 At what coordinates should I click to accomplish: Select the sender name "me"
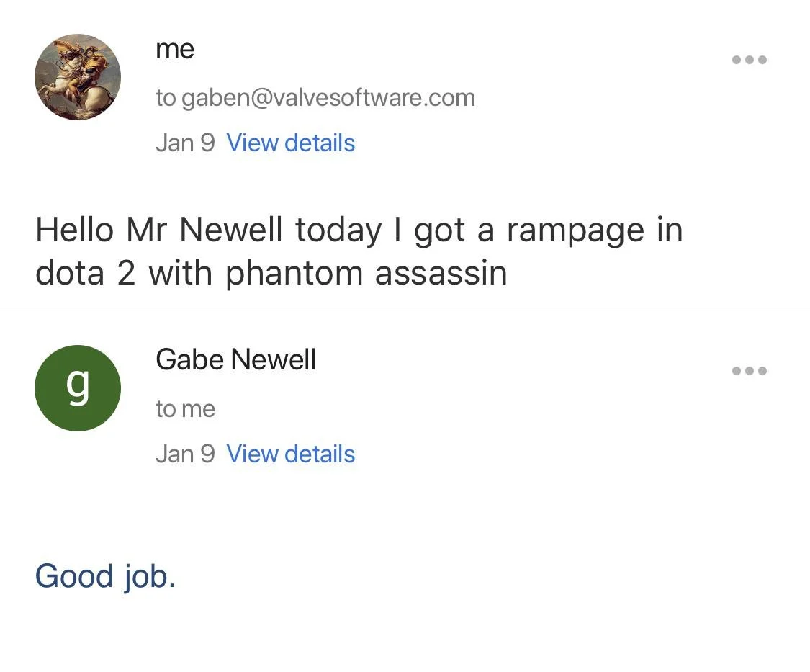pos(175,49)
